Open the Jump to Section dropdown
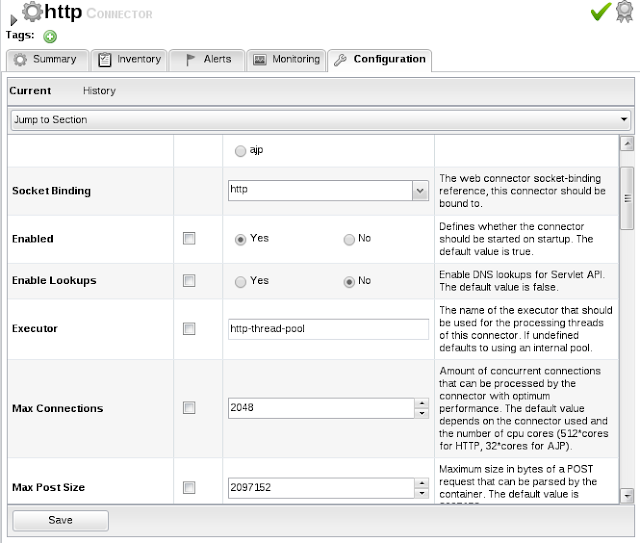The image size is (640, 543). pos(320,120)
